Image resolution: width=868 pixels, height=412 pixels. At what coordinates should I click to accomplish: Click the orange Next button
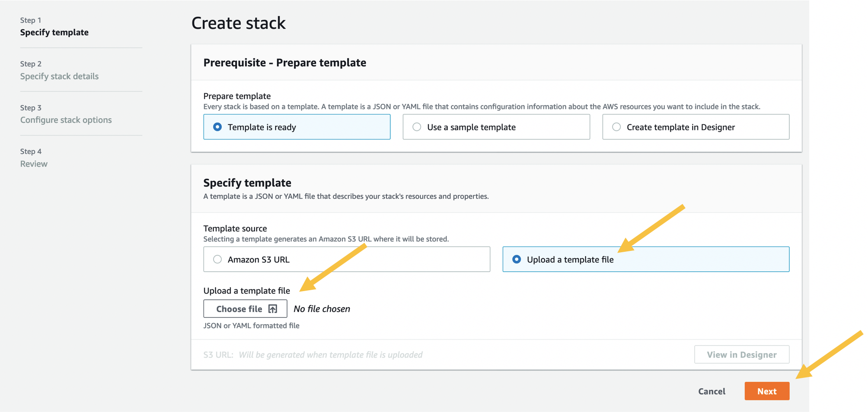766,391
